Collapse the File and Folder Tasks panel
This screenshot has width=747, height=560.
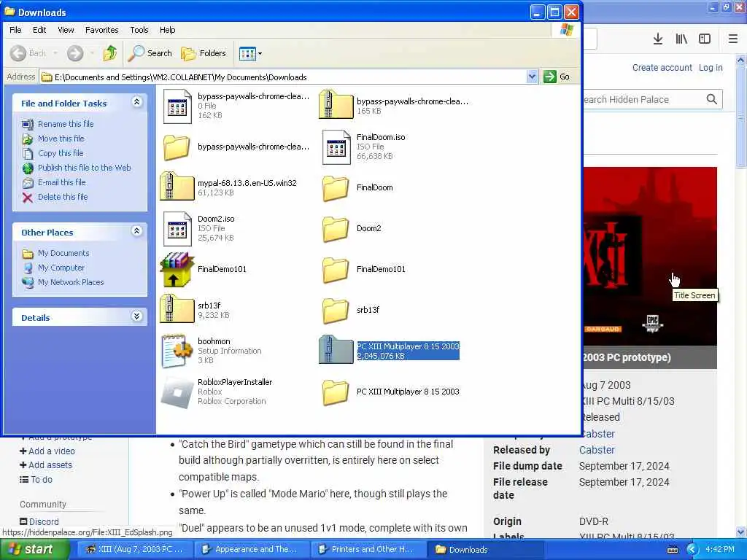point(136,102)
